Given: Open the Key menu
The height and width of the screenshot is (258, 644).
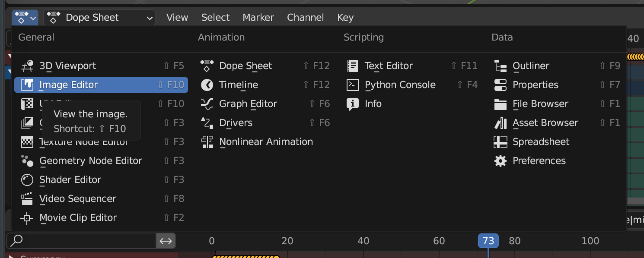Looking at the screenshot, I should (345, 18).
